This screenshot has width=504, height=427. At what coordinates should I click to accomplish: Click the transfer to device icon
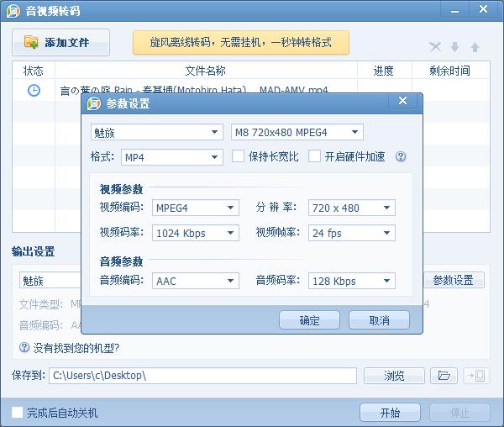click(476, 376)
